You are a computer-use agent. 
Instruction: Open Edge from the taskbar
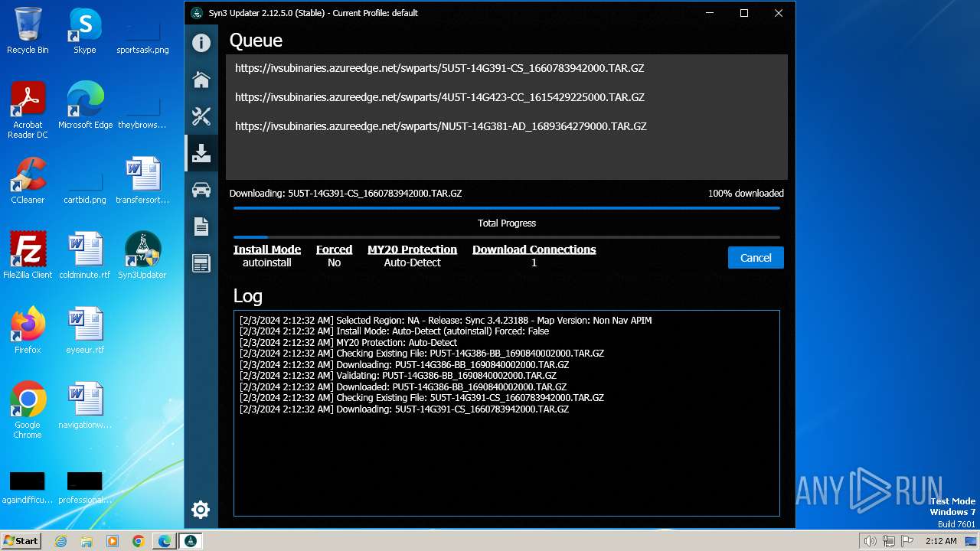tap(164, 541)
